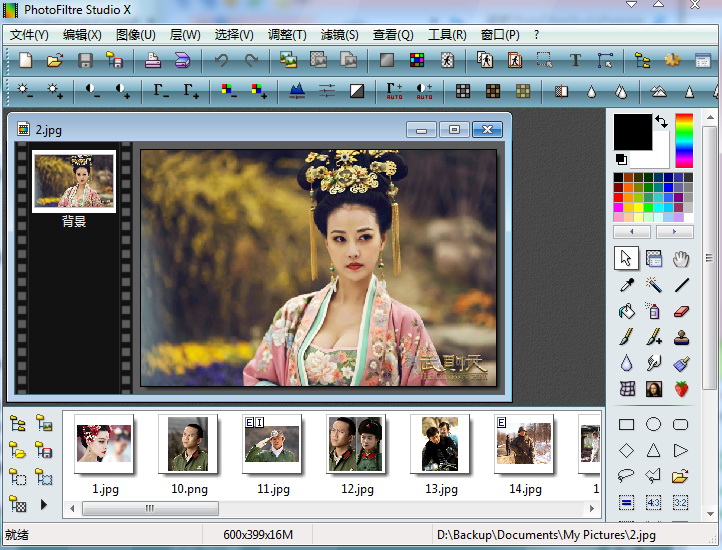Click the black foreground color swatch
722x550 pixels.
click(x=632, y=132)
